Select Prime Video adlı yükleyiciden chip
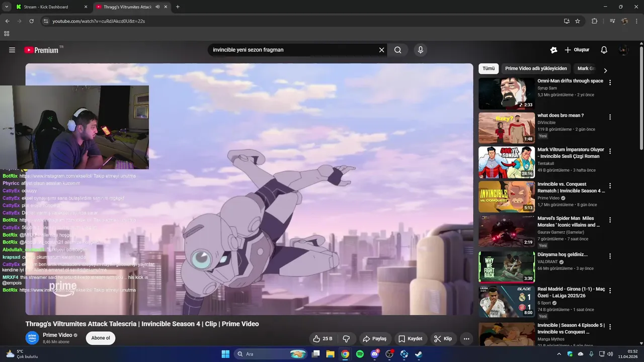Screen dimensions: 644x362 536,68
